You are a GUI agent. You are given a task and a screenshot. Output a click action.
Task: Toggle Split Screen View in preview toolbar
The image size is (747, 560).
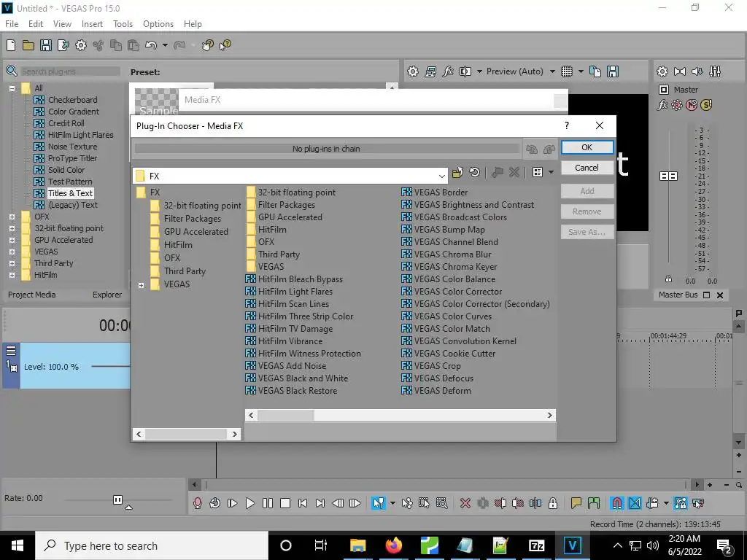pyautogui.click(x=465, y=71)
